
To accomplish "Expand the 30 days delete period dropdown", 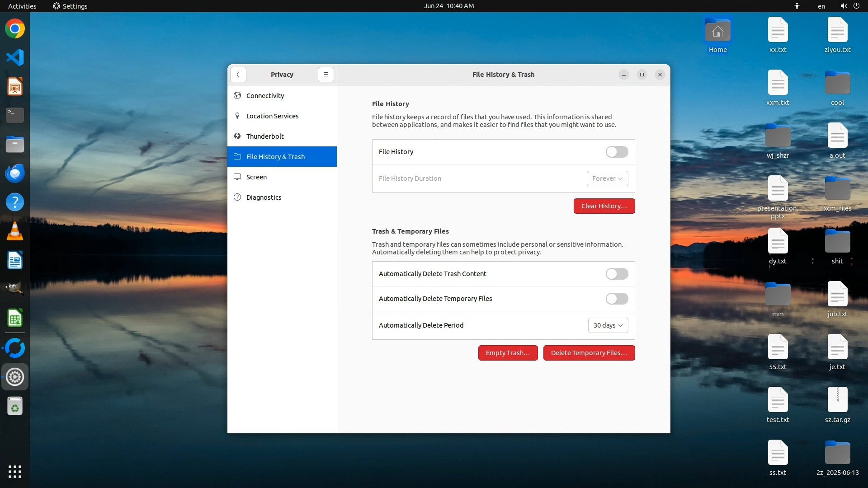I will (x=608, y=325).
